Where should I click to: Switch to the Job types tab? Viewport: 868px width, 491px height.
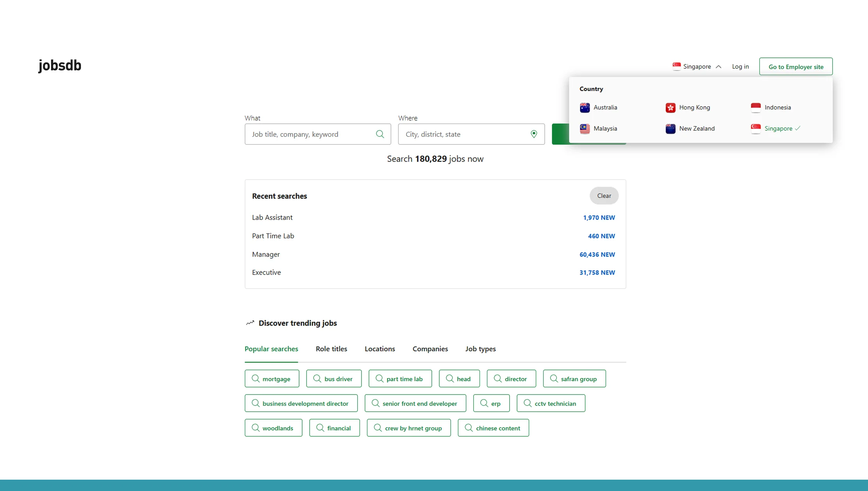point(480,349)
